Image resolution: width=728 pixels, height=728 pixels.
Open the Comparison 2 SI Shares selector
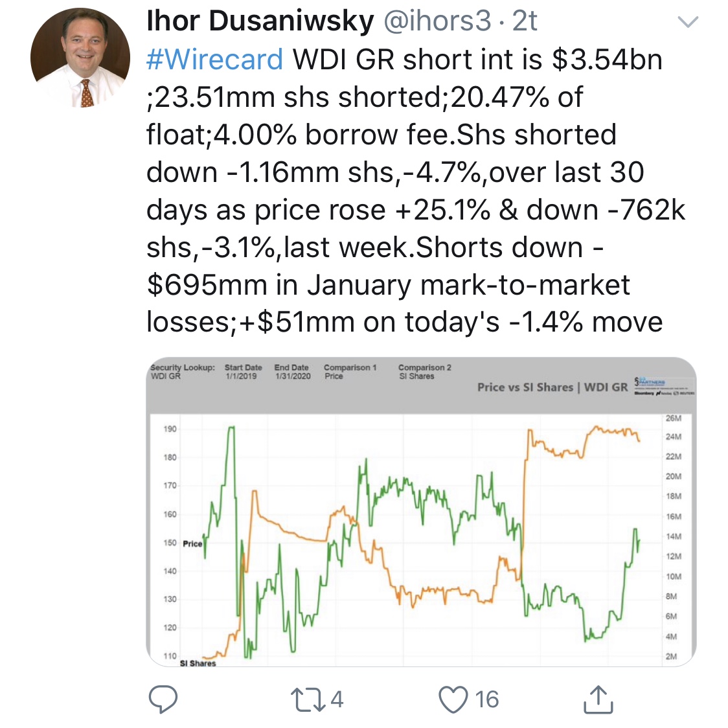tap(425, 372)
